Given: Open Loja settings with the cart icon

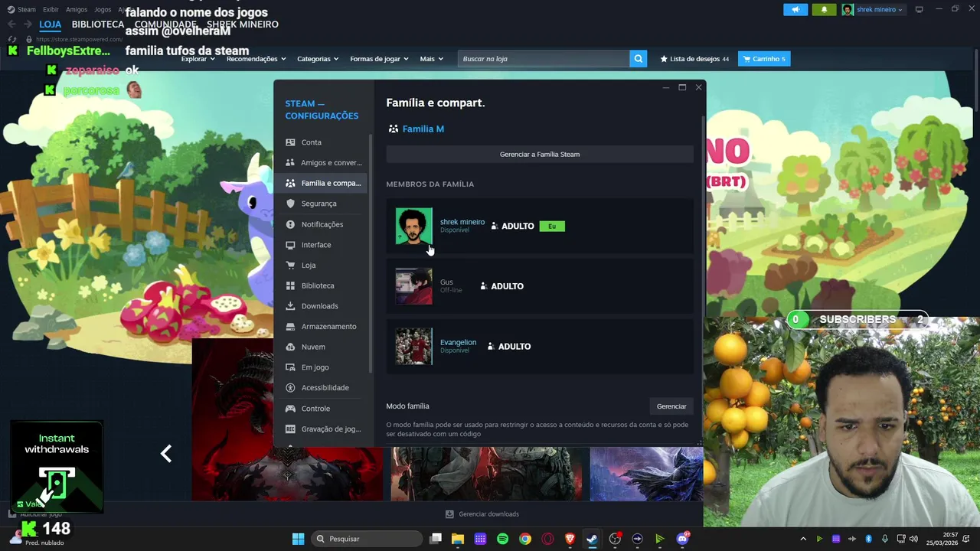Looking at the screenshot, I should tap(322, 265).
